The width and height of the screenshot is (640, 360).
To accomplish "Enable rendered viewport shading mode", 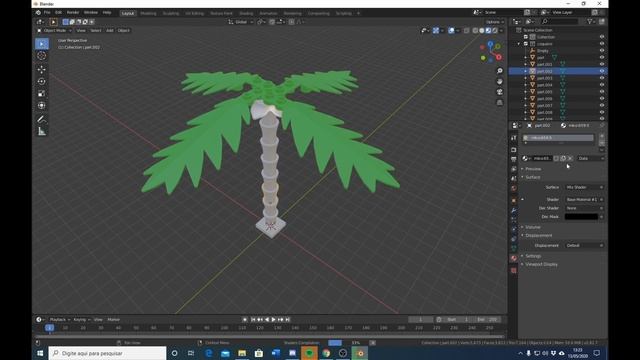I will (x=495, y=30).
